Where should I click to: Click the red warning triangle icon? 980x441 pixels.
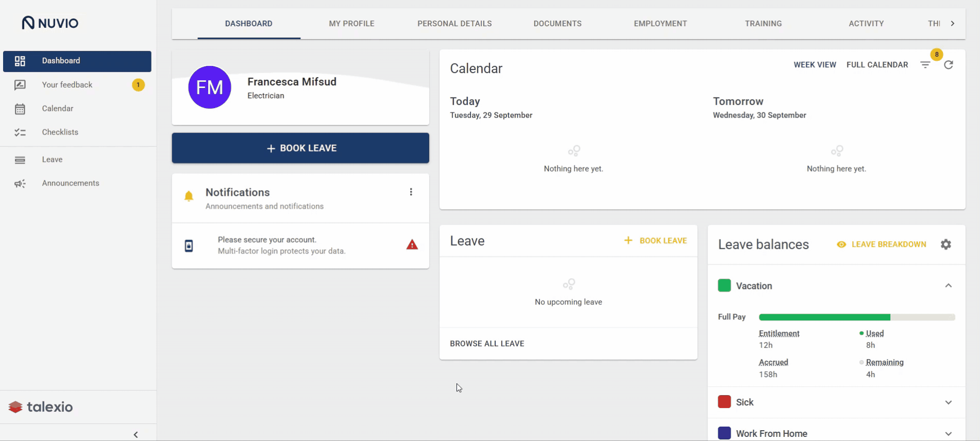[412, 245]
